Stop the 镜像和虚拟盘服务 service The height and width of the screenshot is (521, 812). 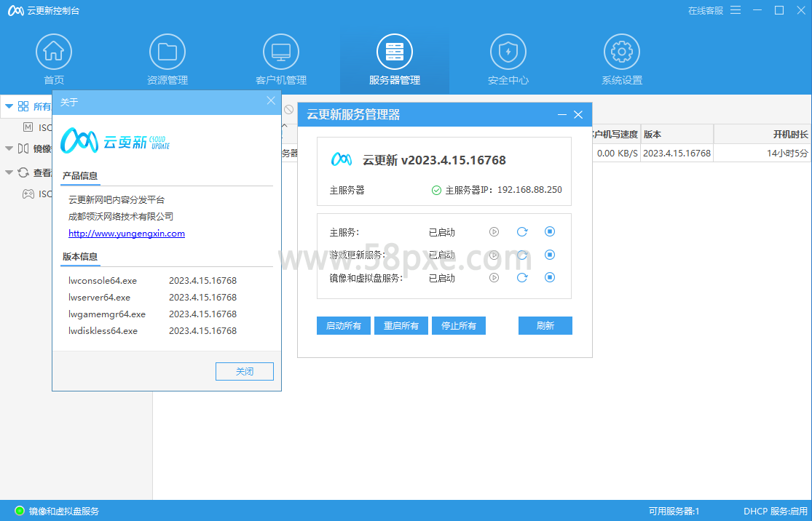pyautogui.click(x=550, y=277)
